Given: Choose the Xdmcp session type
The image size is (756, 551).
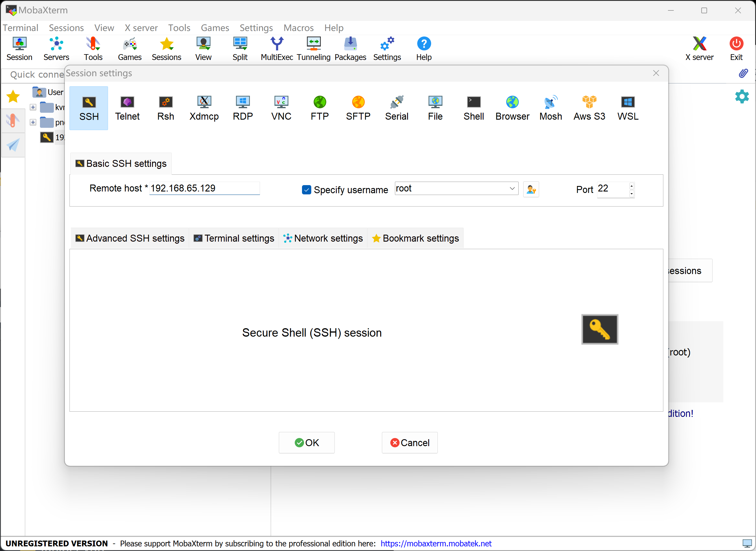Looking at the screenshot, I should tap(204, 108).
